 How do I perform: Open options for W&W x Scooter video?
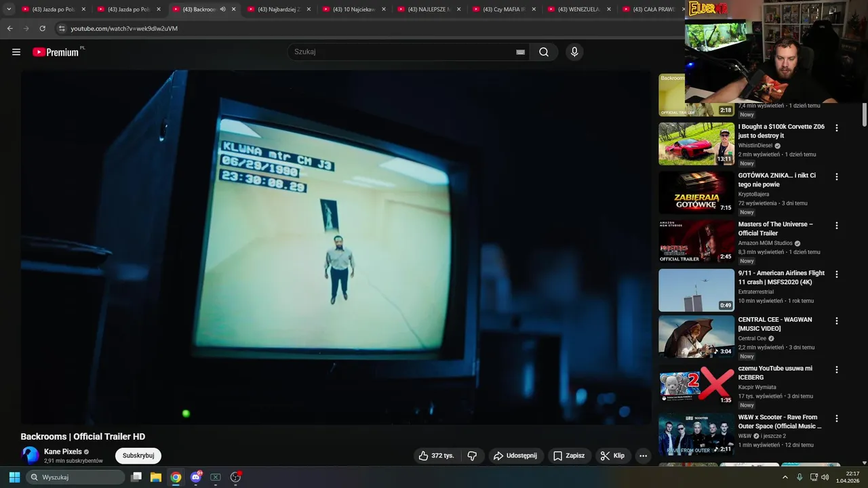point(836,418)
